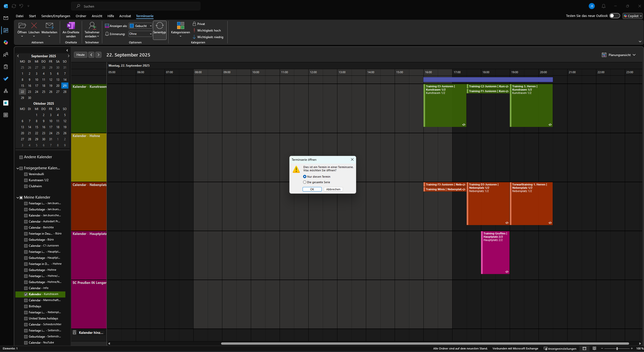Toggle 'Testen Sie das neue Outlook' switch
644x352 pixels.
(614, 16)
